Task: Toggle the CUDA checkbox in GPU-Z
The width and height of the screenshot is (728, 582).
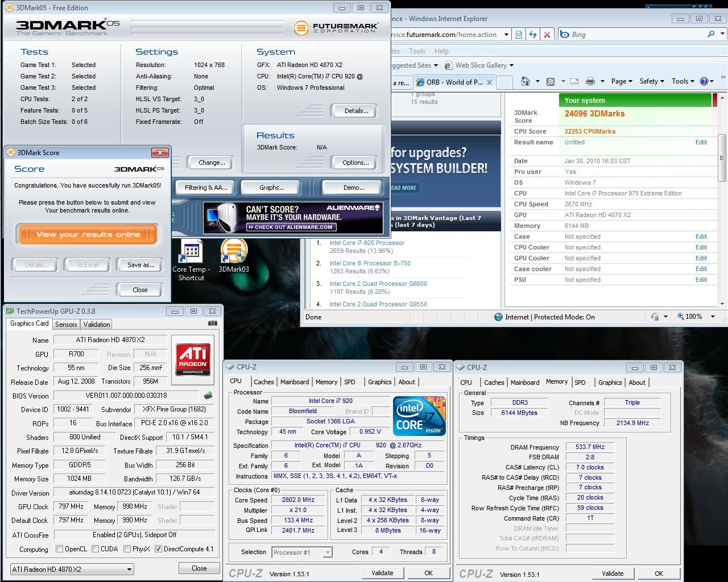Action: pyautogui.click(x=94, y=549)
